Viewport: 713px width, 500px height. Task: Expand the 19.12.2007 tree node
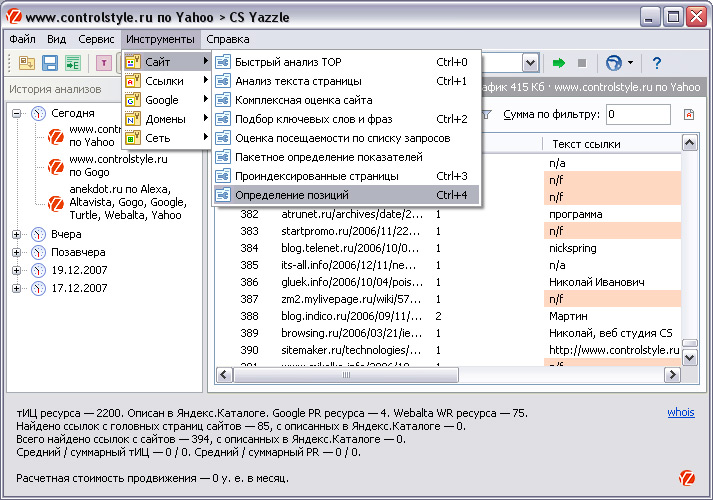pyautogui.click(x=17, y=270)
